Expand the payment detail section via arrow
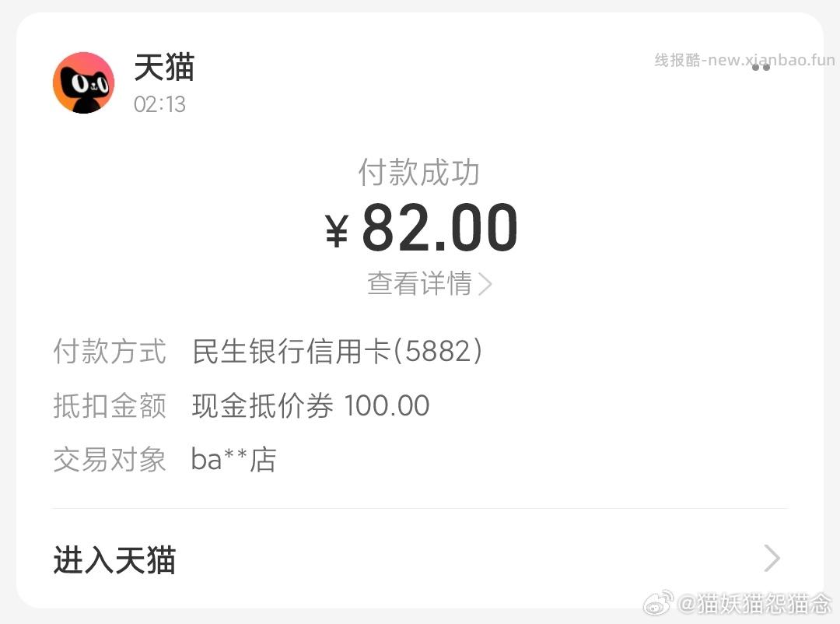 click(487, 284)
